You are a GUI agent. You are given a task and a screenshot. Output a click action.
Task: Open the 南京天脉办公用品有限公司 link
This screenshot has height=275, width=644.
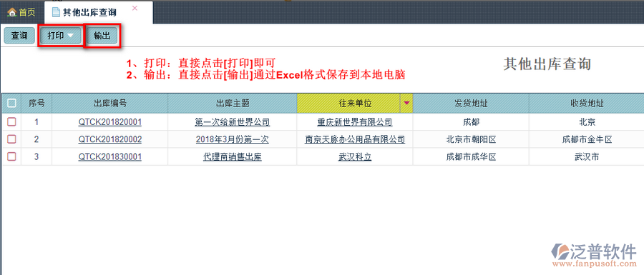point(355,139)
